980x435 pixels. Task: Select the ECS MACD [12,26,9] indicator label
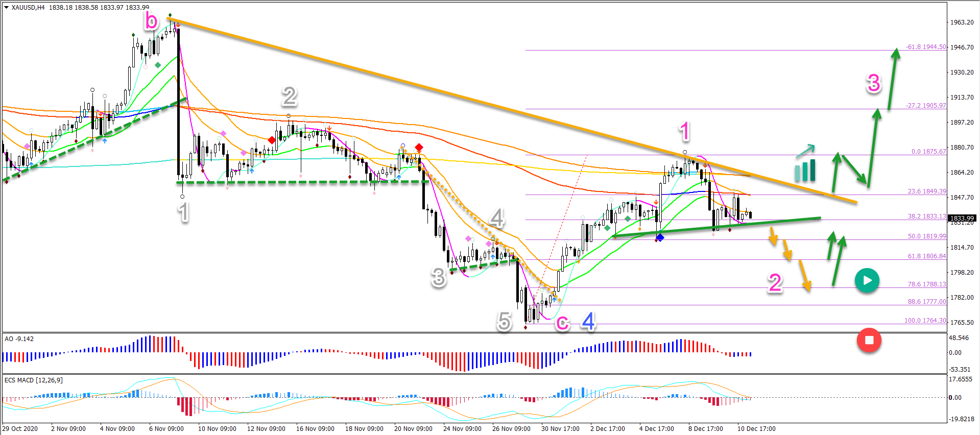[34, 380]
